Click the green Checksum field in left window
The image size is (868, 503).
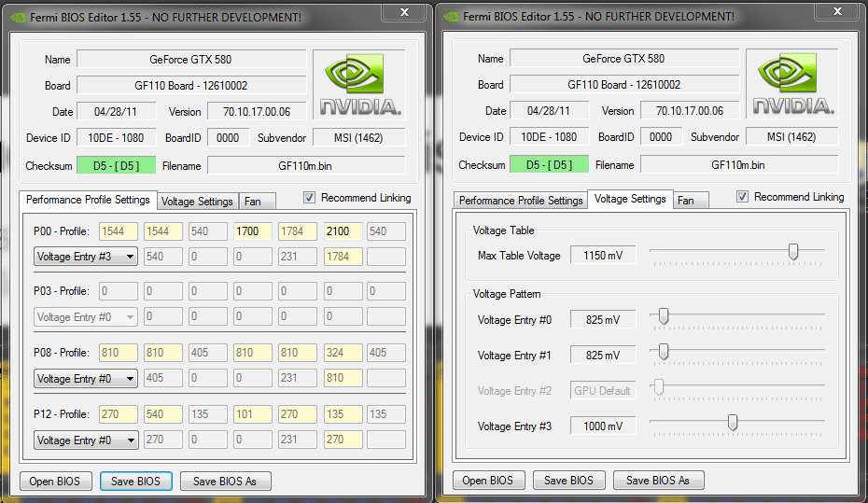117,165
